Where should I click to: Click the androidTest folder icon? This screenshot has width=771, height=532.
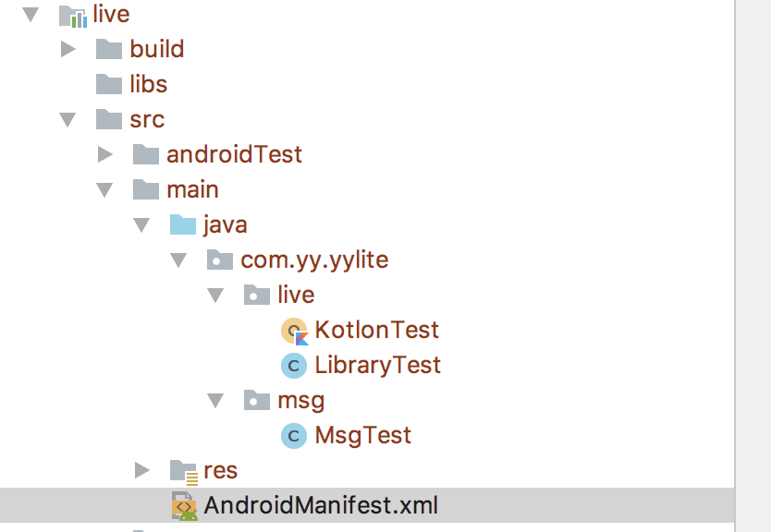(x=146, y=154)
